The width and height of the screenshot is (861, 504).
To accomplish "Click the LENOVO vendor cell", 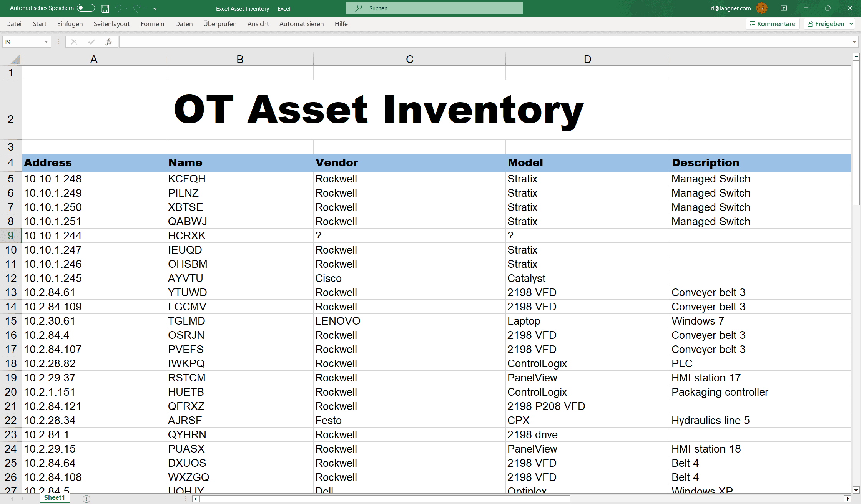I will (410, 321).
